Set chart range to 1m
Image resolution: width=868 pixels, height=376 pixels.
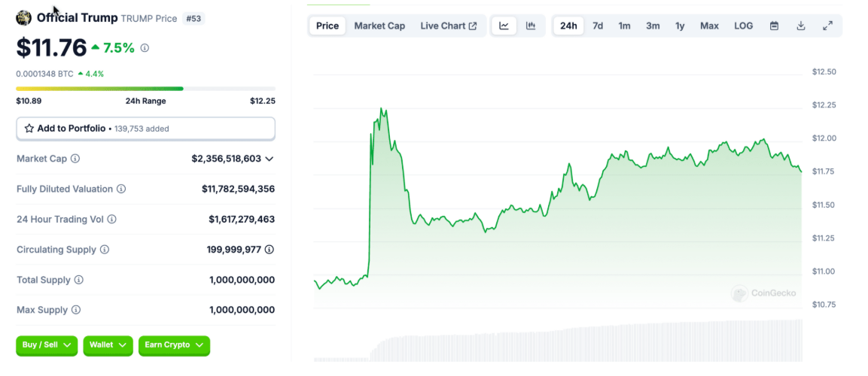(624, 26)
